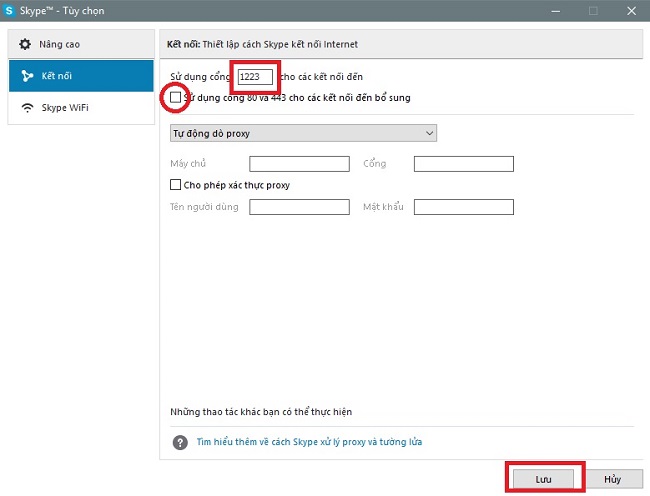Expand the Tự động dò proxy dropdown
650x496 pixels.
303,133
